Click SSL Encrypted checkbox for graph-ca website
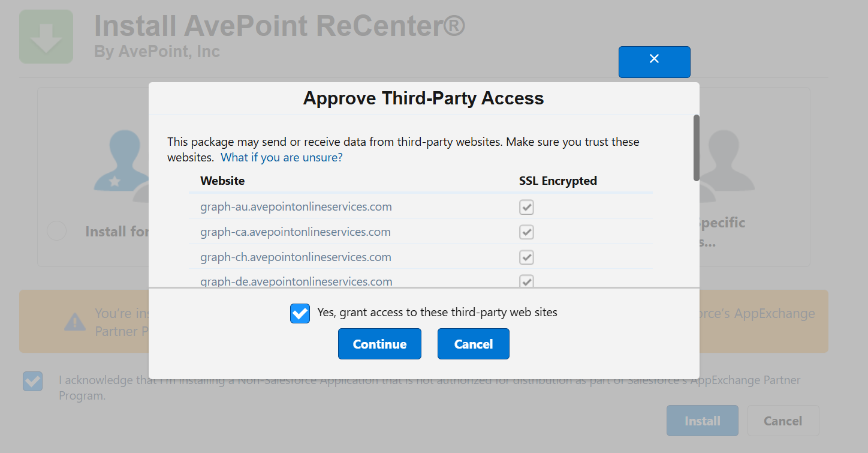Viewport: 868px width, 453px height. click(526, 232)
